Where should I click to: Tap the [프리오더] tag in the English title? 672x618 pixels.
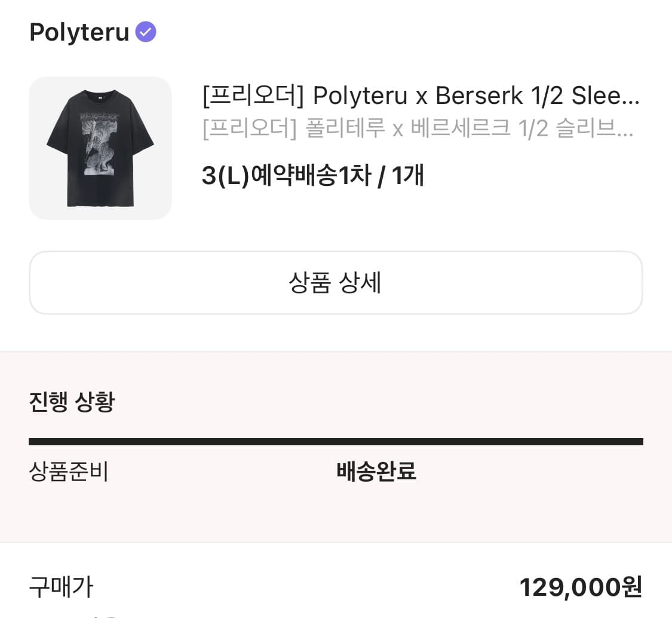click(x=251, y=95)
